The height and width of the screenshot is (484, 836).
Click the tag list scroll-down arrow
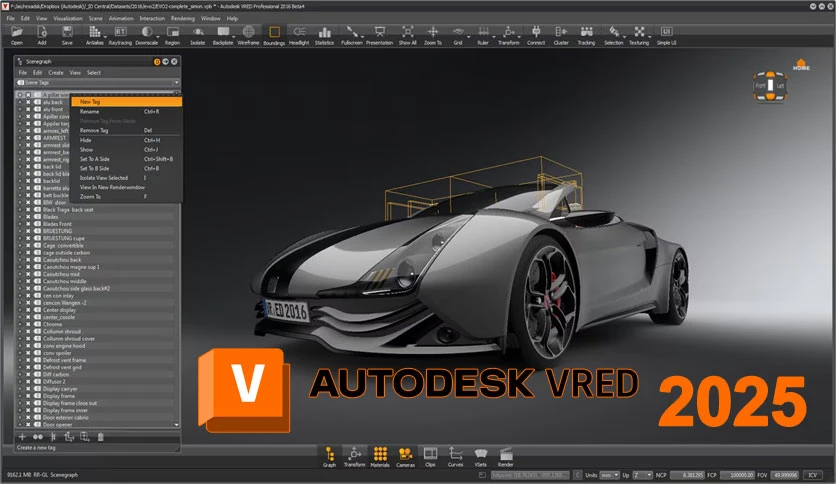pyautogui.click(x=176, y=425)
